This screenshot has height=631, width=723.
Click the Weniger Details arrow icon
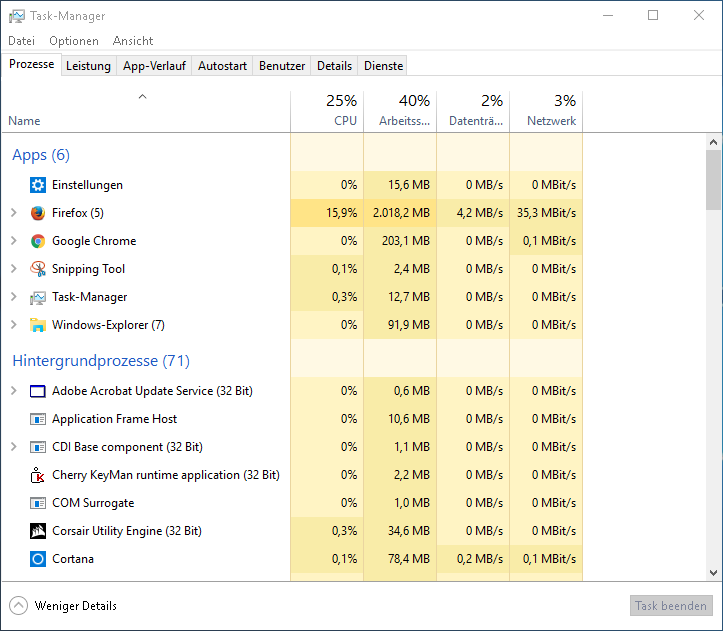[18, 606]
